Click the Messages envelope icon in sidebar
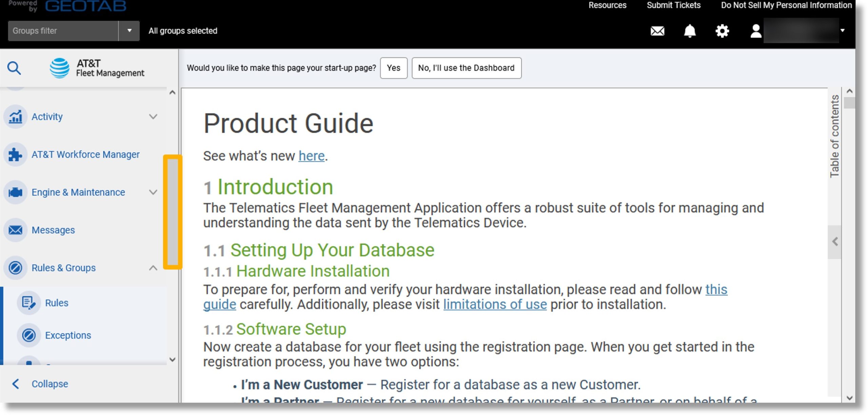The height and width of the screenshot is (415, 868). pyautogui.click(x=15, y=230)
